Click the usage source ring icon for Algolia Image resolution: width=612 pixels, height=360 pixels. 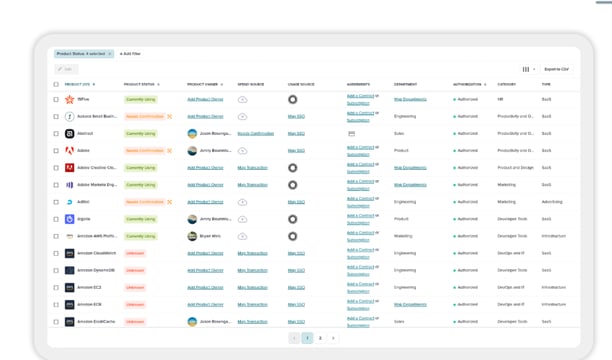point(293,219)
